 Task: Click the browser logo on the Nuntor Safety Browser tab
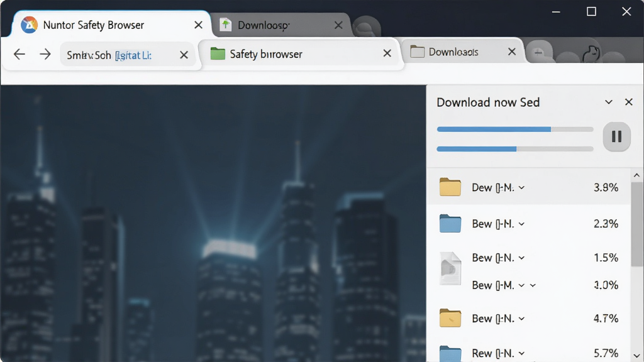29,25
